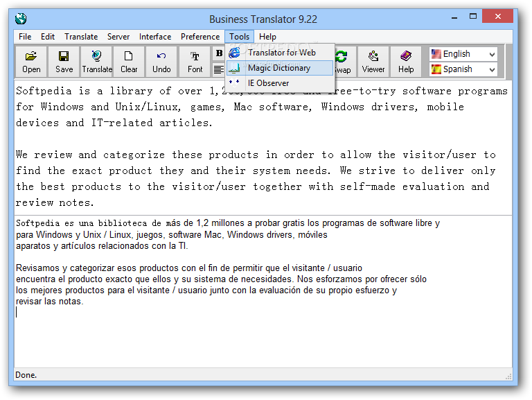Click 'review notes.' in the source pane
Screen dimensions: 532x400
[55, 202]
